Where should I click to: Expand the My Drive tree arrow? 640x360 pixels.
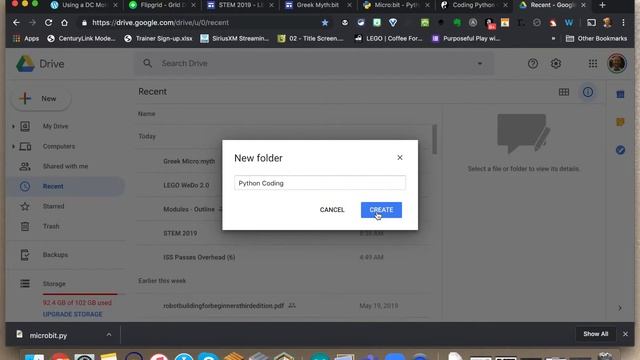[13, 127]
